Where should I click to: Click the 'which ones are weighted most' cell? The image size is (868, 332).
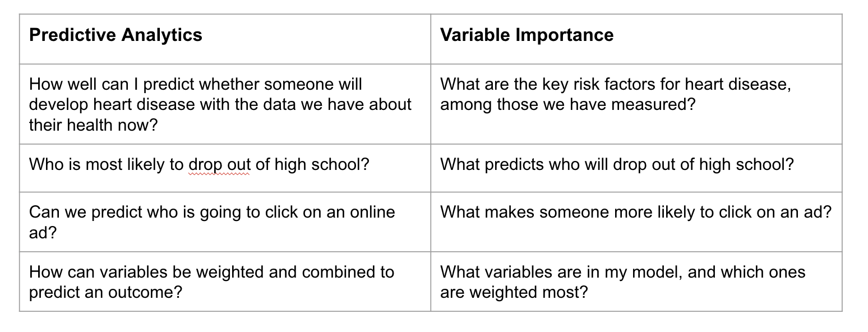click(636, 281)
